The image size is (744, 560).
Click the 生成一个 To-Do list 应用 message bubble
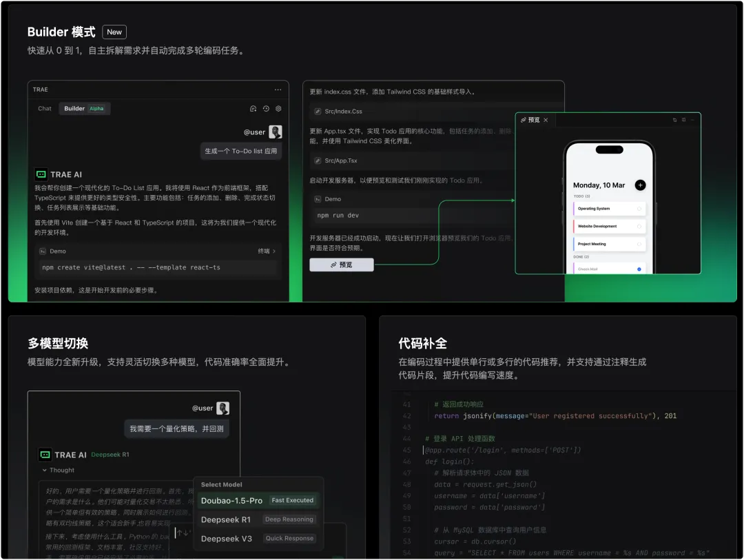tap(241, 151)
